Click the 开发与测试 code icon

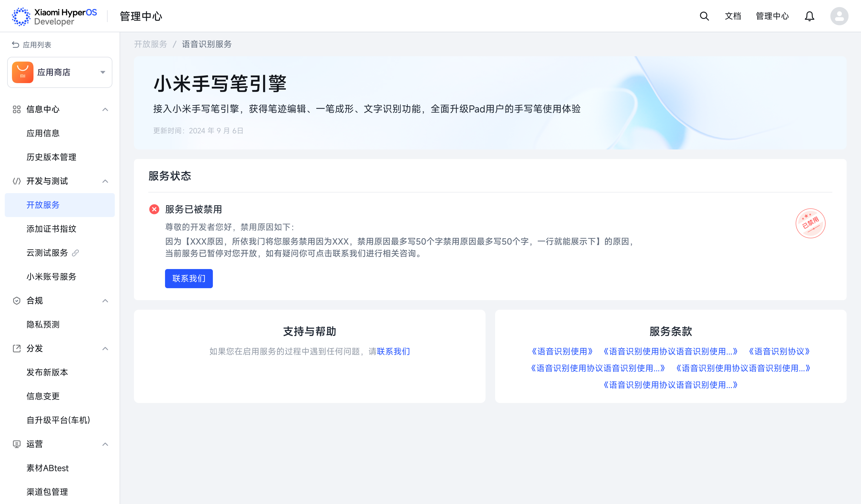tap(16, 181)
